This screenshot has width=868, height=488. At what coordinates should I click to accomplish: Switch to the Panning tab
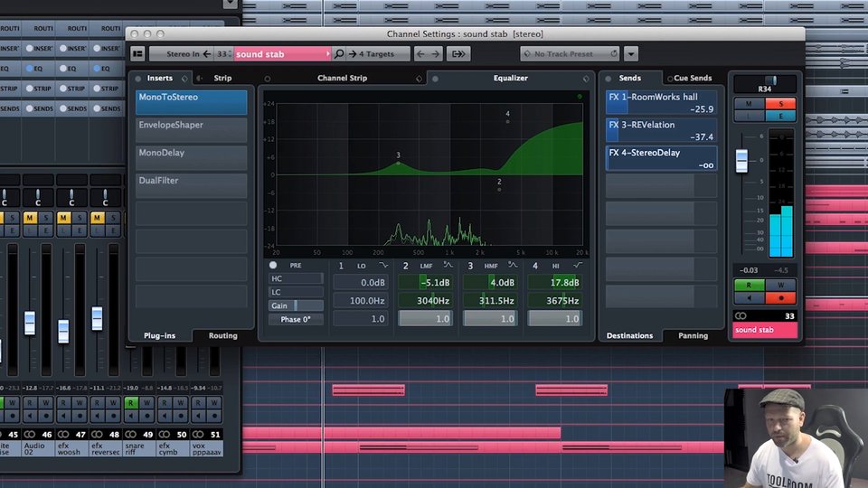(x=693, y=335)
